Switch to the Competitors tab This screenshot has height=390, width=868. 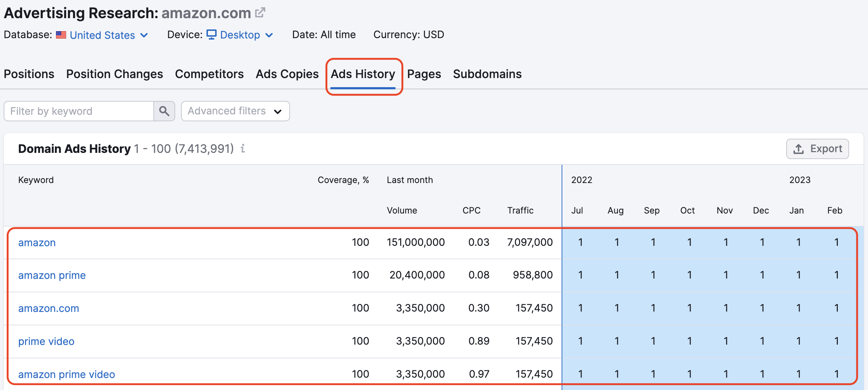pos(209,74)
